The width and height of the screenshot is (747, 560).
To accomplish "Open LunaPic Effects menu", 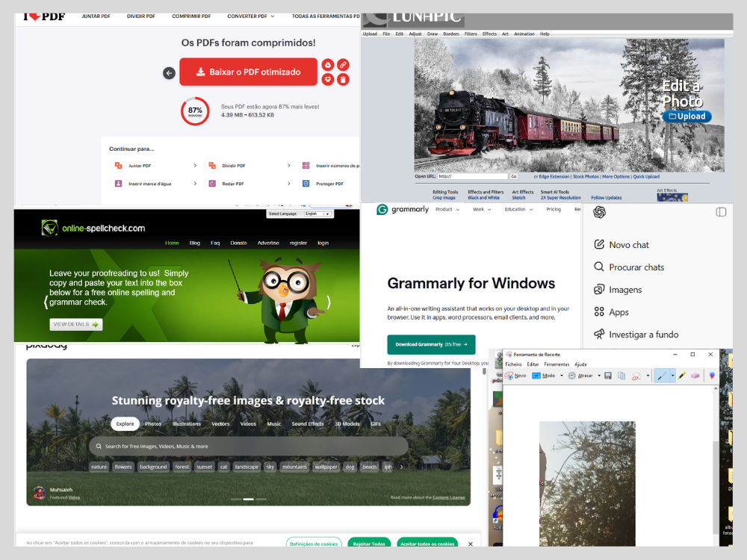I will click(489, 34).
